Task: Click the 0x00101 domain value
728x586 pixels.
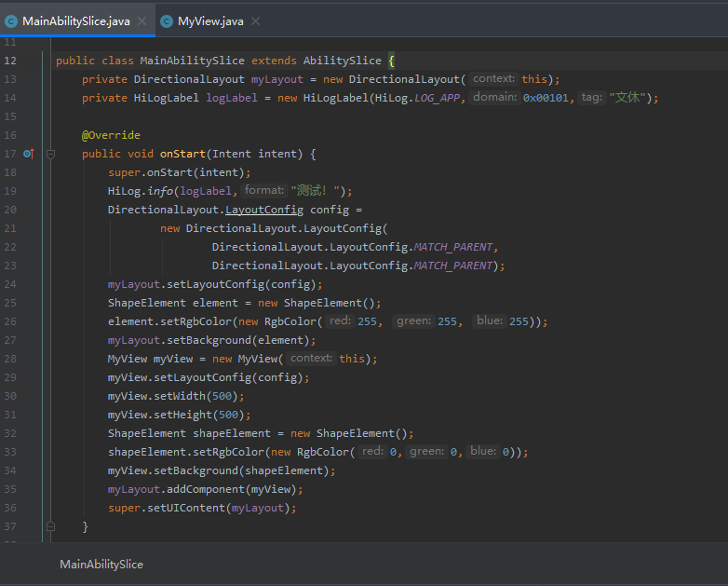Action: pyautogui.click(x=546, y=98)
